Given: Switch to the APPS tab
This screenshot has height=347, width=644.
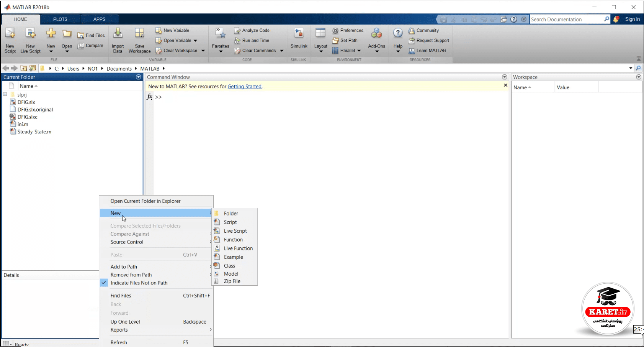Looking at the screenshot, I should click(100, 19).
